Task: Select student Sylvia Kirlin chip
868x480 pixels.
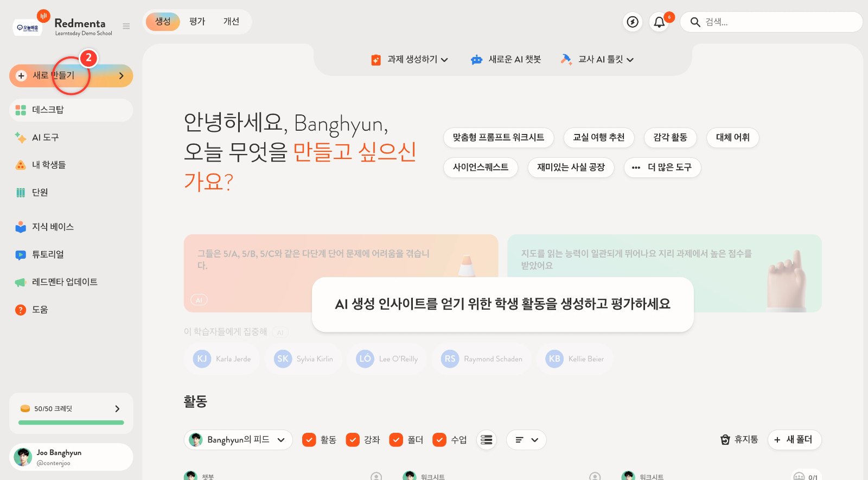Action: (303, 359)
